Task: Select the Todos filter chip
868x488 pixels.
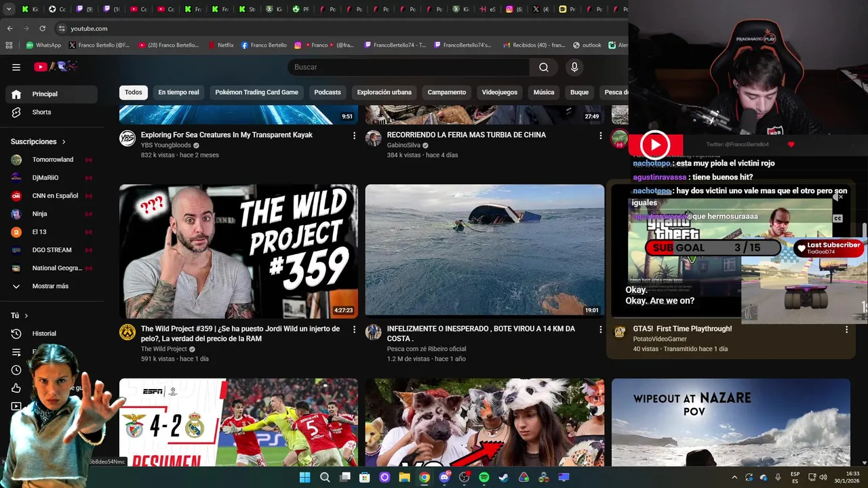Action: 134,92
